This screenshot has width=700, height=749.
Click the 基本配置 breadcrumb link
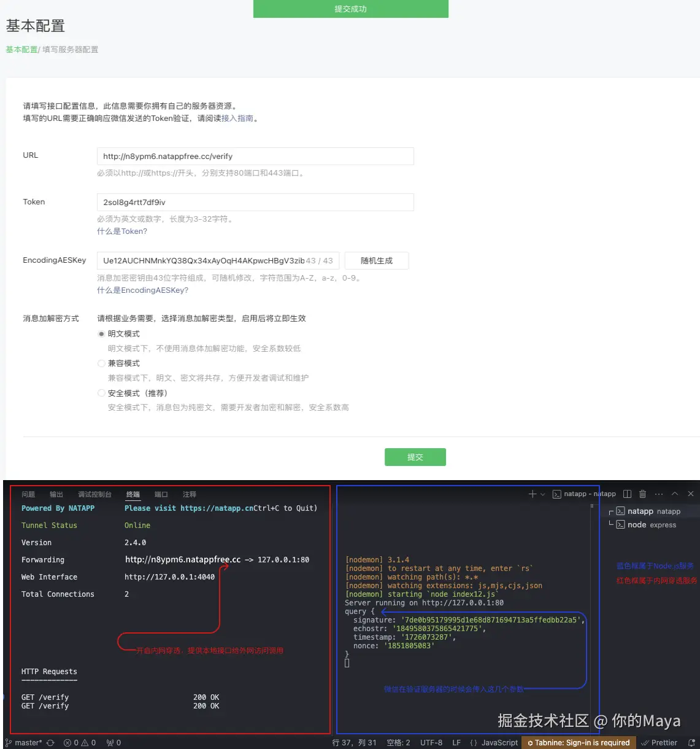[x=21, y=50]
